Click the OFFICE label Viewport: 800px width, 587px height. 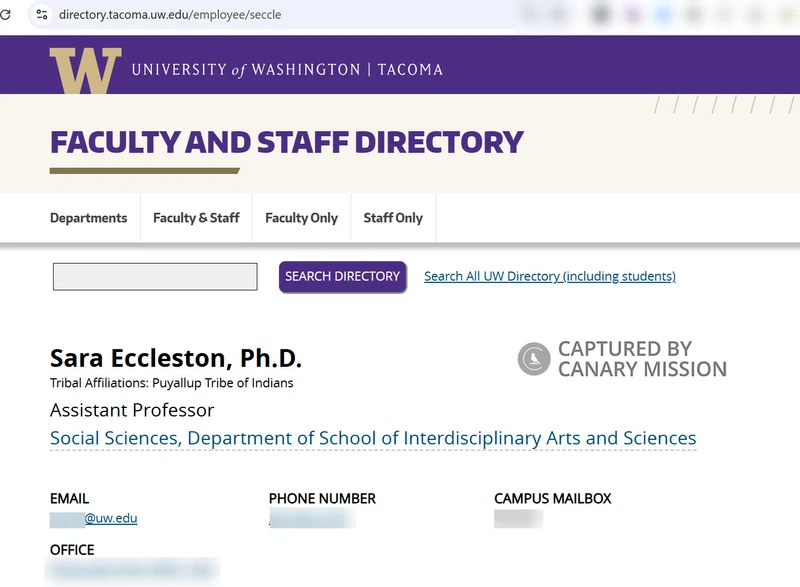(72, 550)
